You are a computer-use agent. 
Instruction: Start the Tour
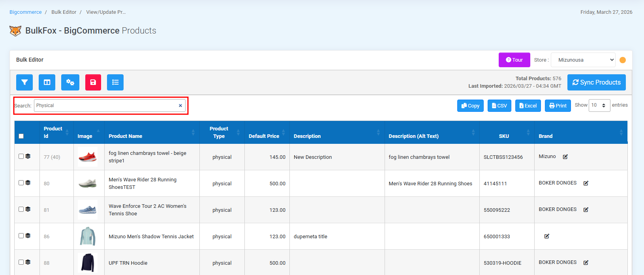514,60
